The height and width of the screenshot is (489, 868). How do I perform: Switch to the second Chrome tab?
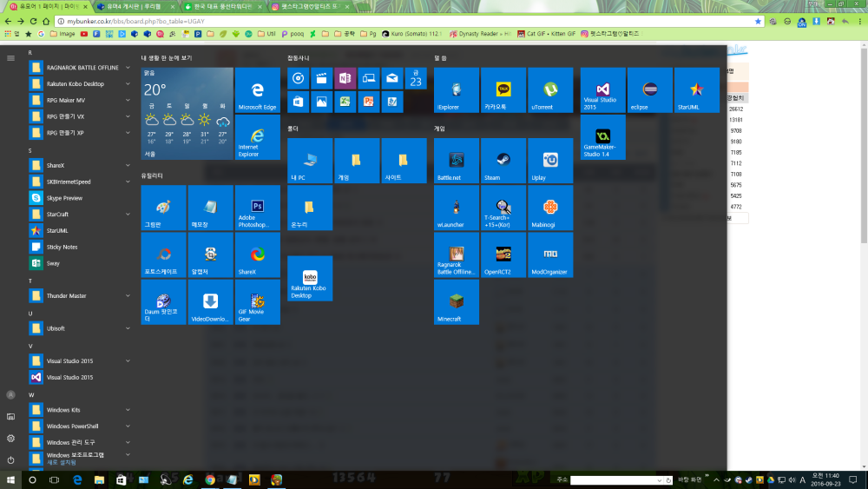[x=136, y=7]
